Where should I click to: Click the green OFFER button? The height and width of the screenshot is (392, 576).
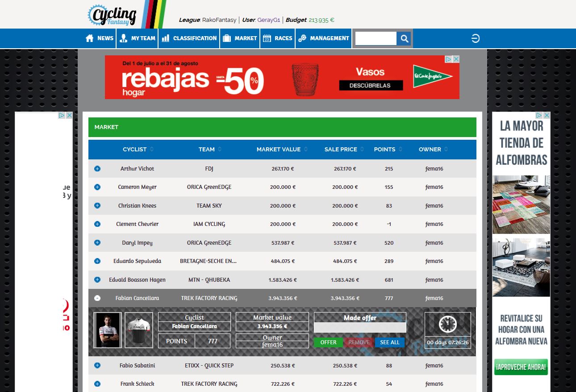pyautogui.click(x=328, y=342)
